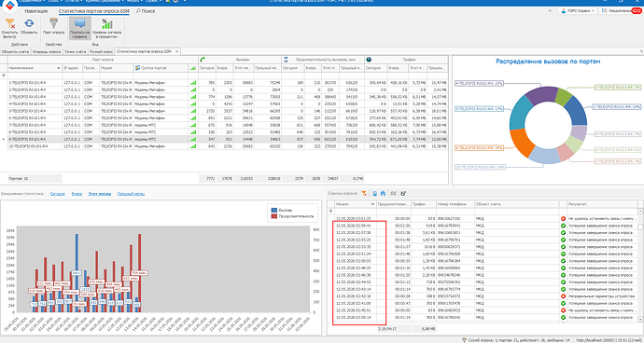Screen dimensions: 644x343
Task: Sort sessions by Результат column header
Action: (x=602, y=204)
